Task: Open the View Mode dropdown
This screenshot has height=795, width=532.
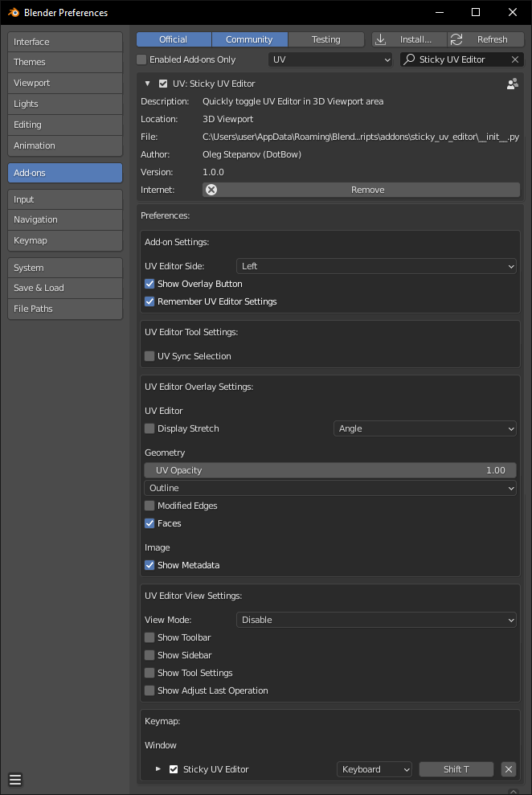Action: pos(376,620)
